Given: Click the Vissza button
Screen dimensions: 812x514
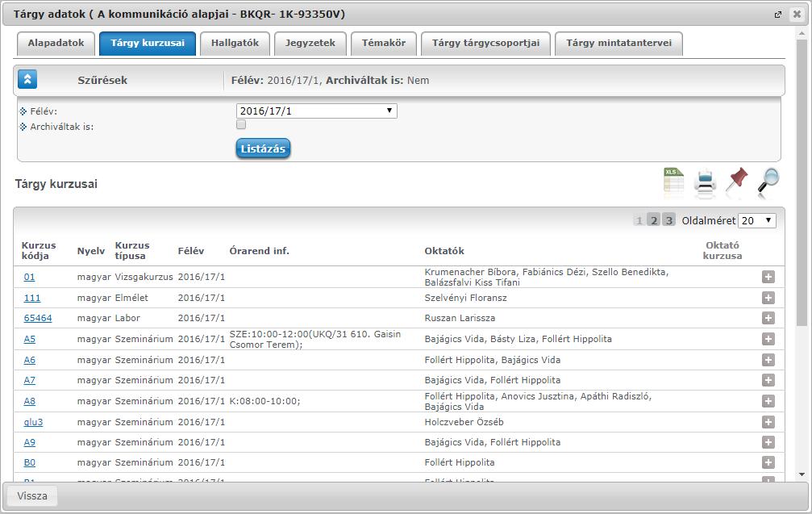Looking at the screenshot, I should point(32,496).
